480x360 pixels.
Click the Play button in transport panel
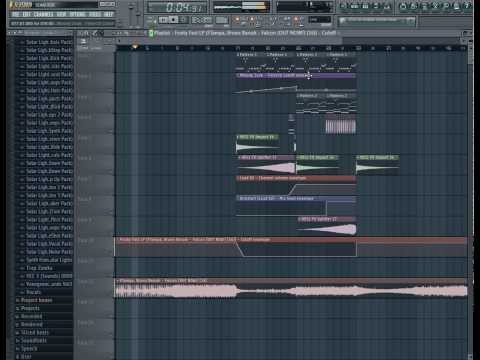[163, 20]
